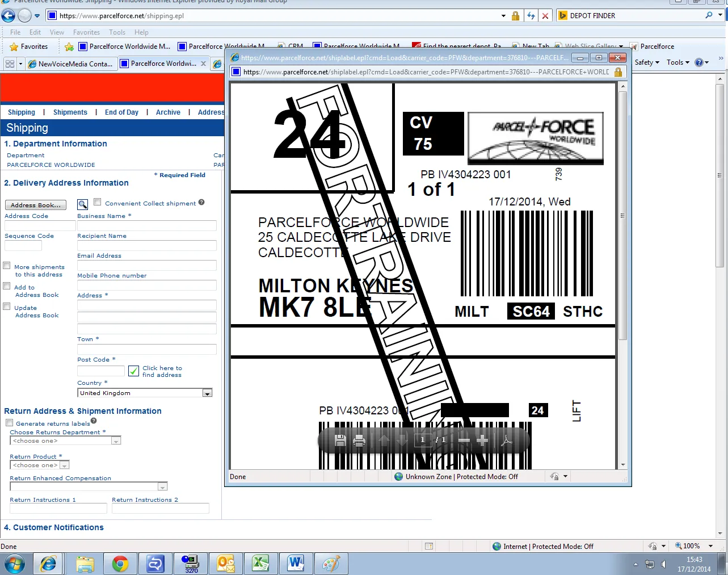Click the volume speaker tray icon

(664, 564)
